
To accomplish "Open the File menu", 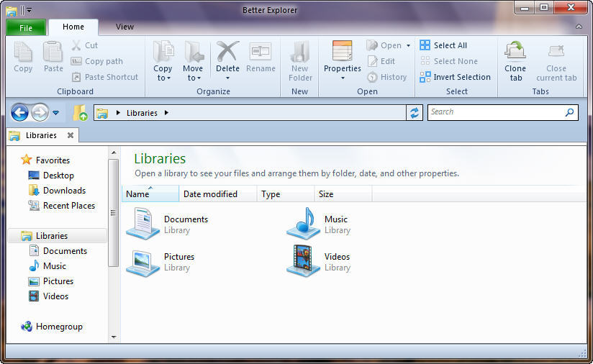I will click(26, 28).
